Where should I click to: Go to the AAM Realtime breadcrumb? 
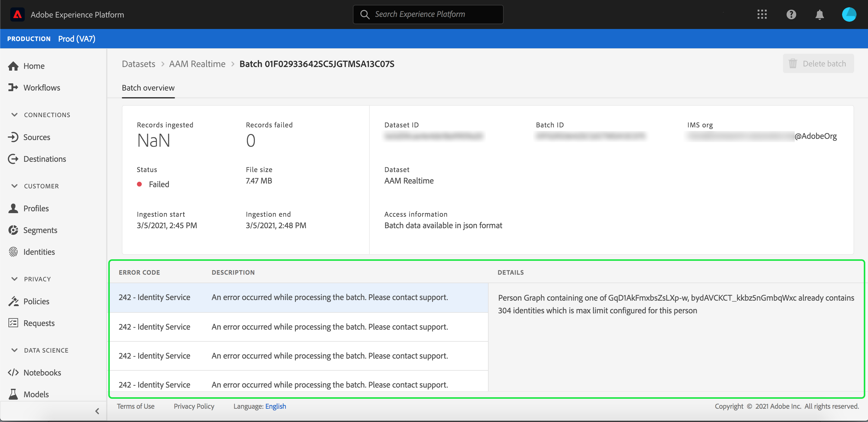(197, 64)
